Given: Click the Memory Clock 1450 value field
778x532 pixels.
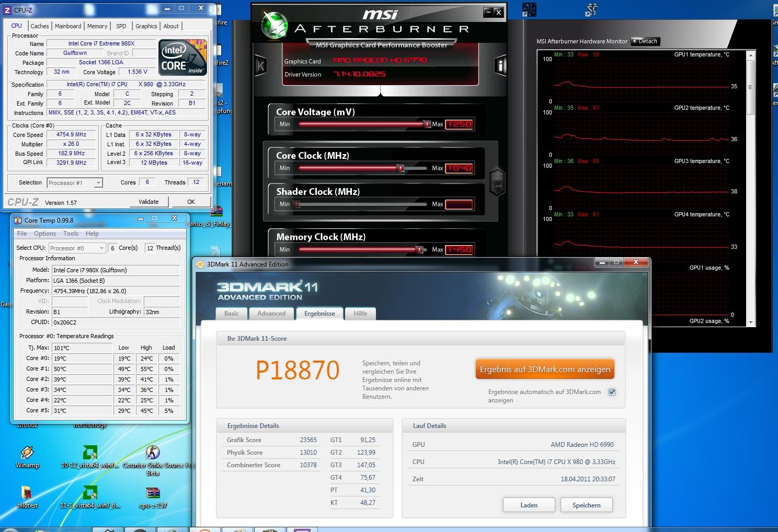Looking at the screenshot, I should point(459,250).
